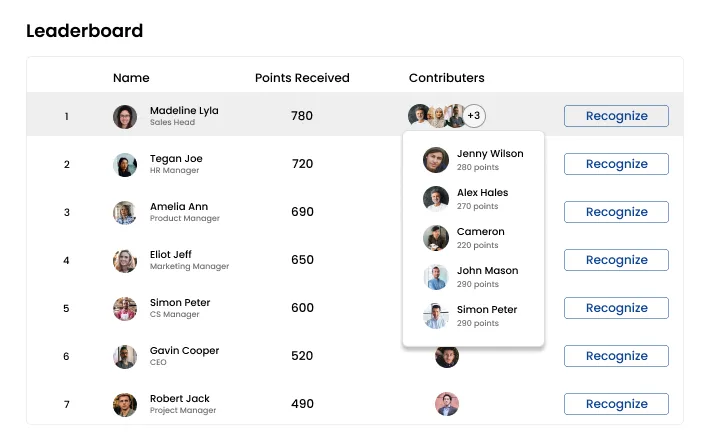This screenshot has height=445, width=710.
Task: Click Robert Jack's contributor avatar
Action: [x=447, y=404]
